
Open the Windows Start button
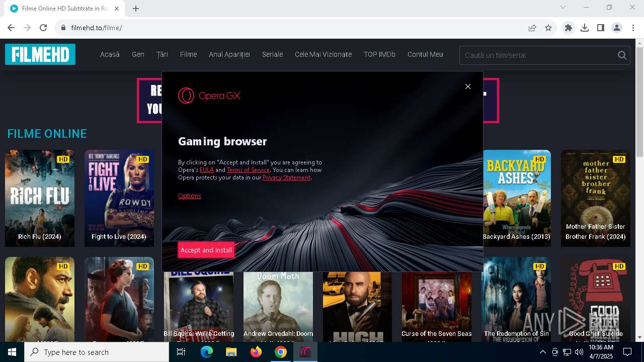pyautogui.click(x=12, y=352)
